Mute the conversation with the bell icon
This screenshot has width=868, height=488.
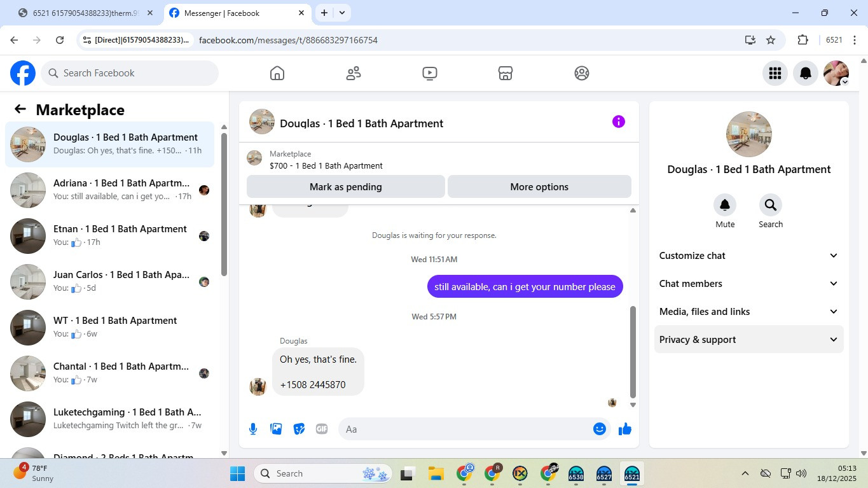tap(725, 205)
